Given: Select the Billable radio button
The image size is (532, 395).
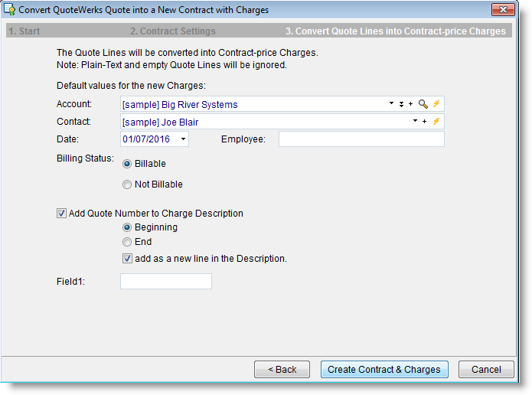Looking at the screenshot, I should pos(127,164).
